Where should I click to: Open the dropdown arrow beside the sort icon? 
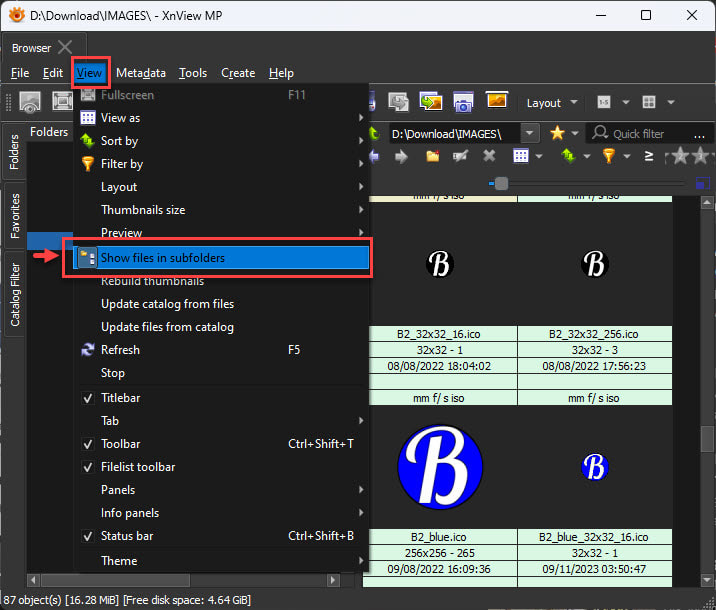587,157
